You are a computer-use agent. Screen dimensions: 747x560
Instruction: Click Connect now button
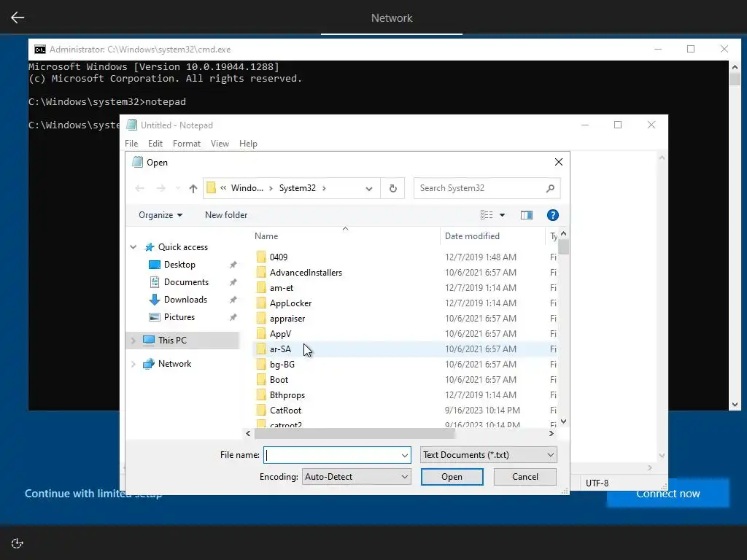tap(668, 494)
